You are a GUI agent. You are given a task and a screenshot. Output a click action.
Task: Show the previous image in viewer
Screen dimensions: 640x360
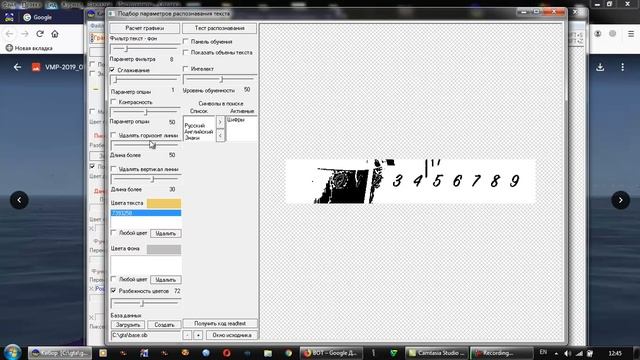click(19, 200)
